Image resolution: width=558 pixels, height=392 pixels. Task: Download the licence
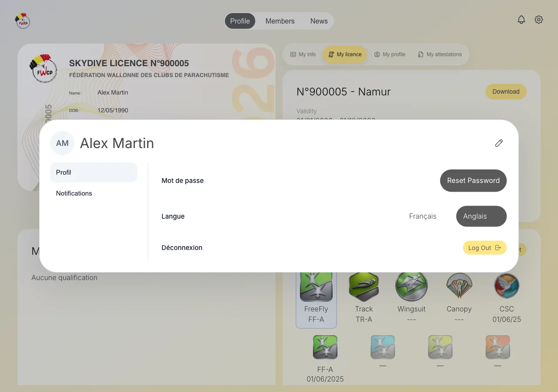(x=506, y=91)
